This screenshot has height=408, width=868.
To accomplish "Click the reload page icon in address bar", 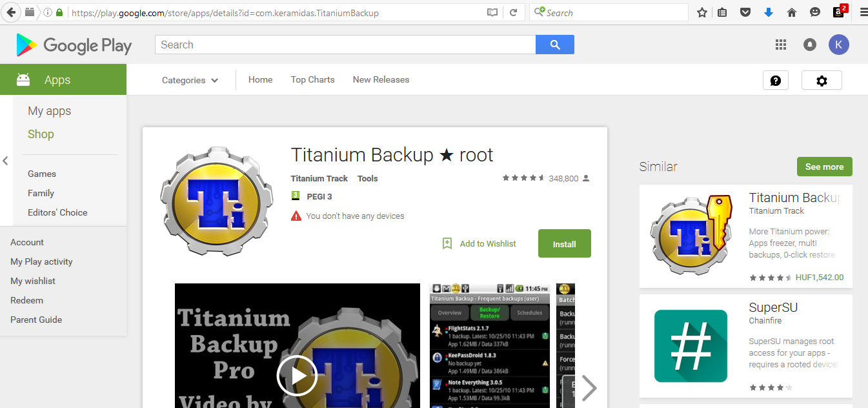I will [x=513, y=12].
